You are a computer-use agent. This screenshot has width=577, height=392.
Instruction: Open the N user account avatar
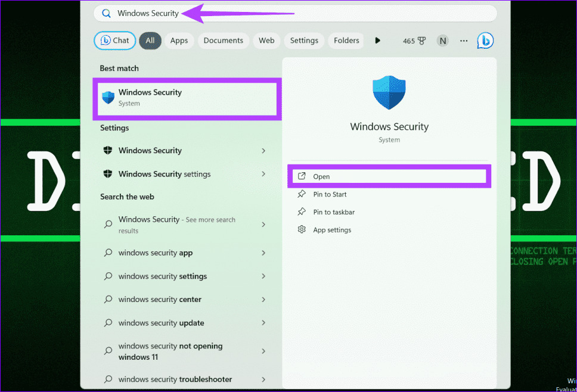click(443, 41)
